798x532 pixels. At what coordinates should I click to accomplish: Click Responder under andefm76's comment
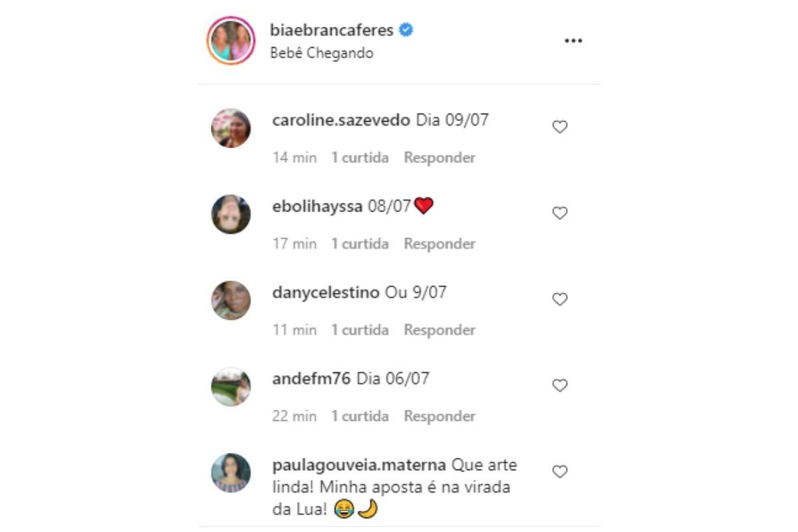pyautogui.click(x=440, y=416)
